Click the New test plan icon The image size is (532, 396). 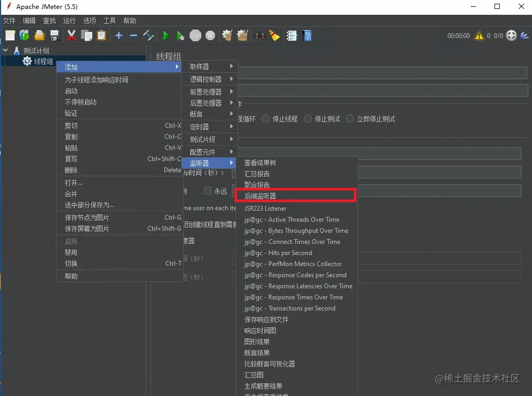coord(10,35)
